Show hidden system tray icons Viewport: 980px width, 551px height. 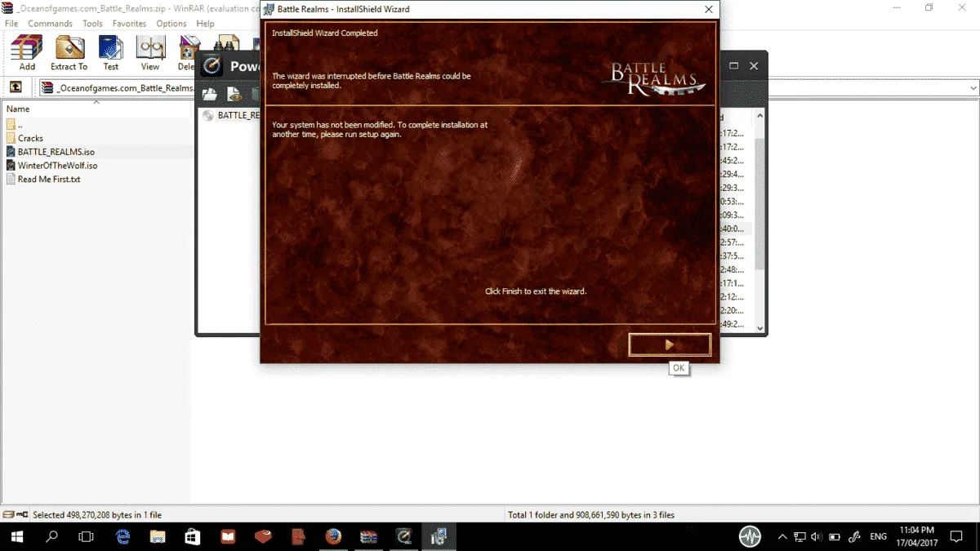coord(782,536)
